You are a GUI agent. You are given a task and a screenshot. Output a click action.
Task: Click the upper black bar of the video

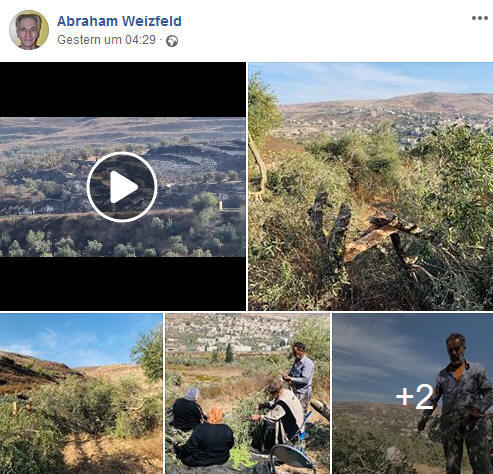point(123,89)
